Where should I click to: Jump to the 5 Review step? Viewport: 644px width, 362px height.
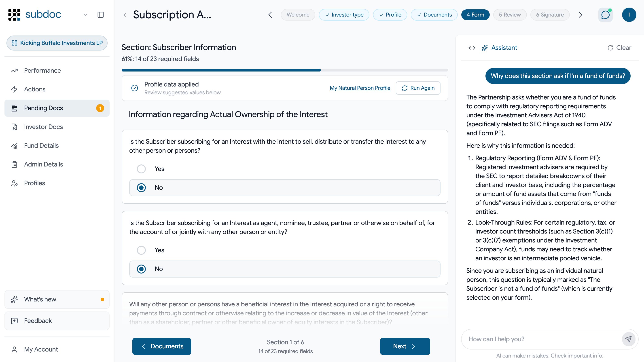[510, 15]
